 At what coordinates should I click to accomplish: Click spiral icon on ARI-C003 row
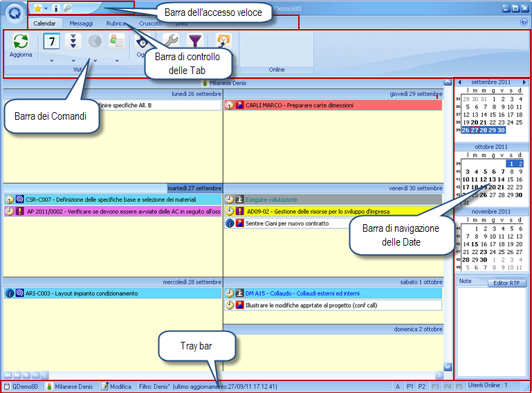click(19, 293)
